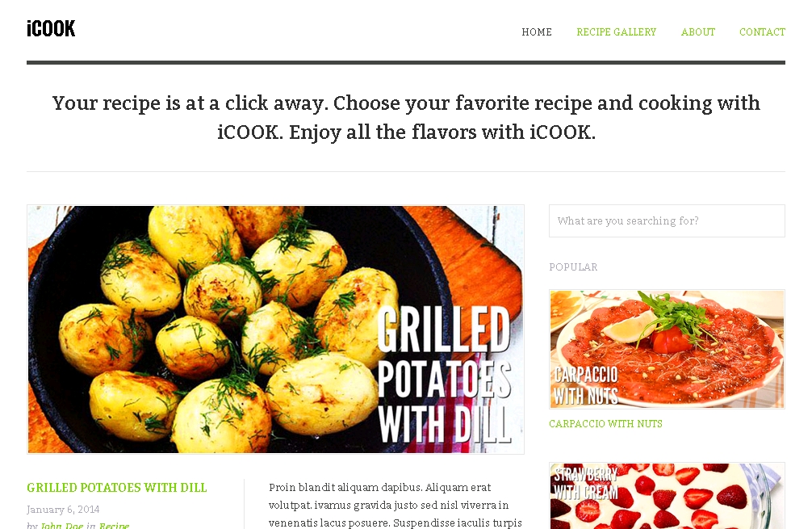Click the 'Your recipe is at a click away' tagline
Screen dimensions: 812x529
406,118
